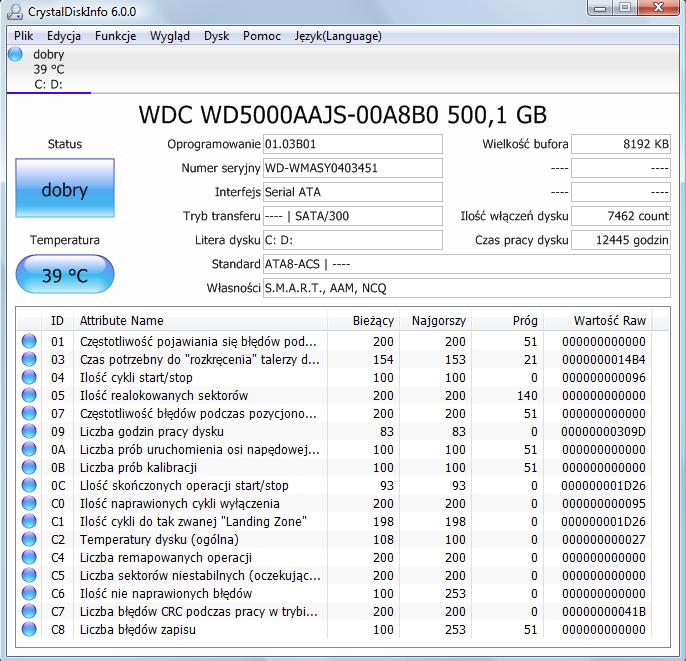The width and height of the screenshot is (686, 661).
Task: Click the serial number field WD-WMASY0403451
Action: pos(353,168)
